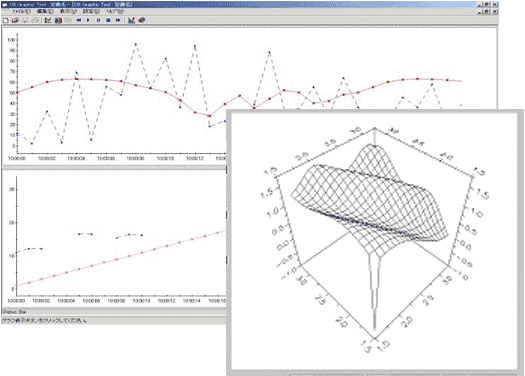Click the 3D wireframe surface plot image

[374, 240]
